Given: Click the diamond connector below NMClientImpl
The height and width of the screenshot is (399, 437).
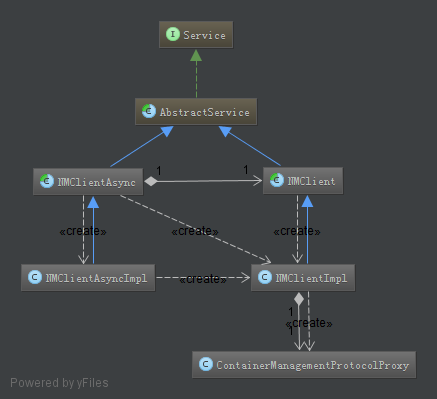Looking at the screenshot, I should (299, 299).
